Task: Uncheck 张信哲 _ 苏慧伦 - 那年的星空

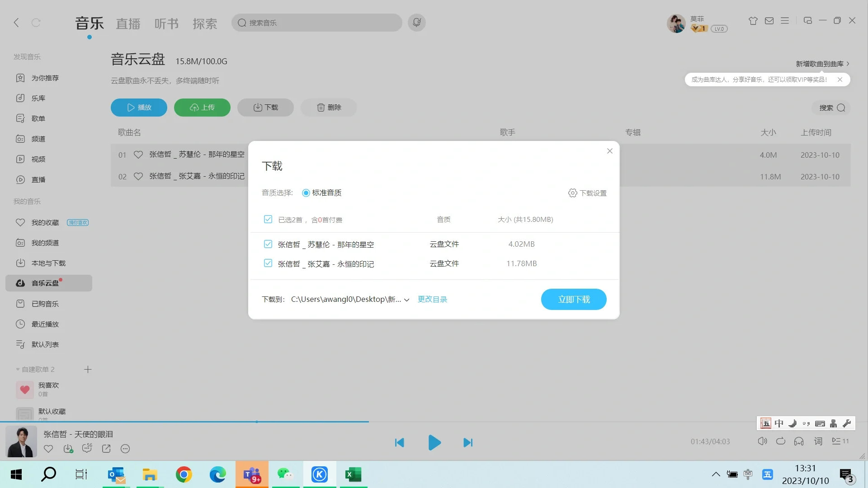Action: coord(268,244)
